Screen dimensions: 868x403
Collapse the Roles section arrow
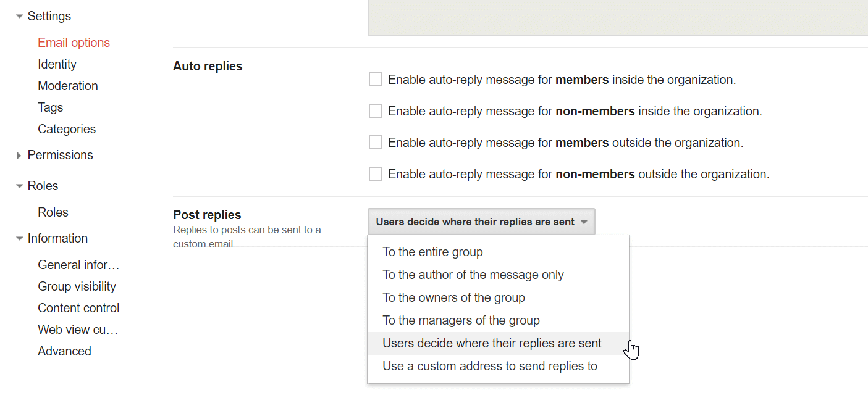tap(20, 186)
